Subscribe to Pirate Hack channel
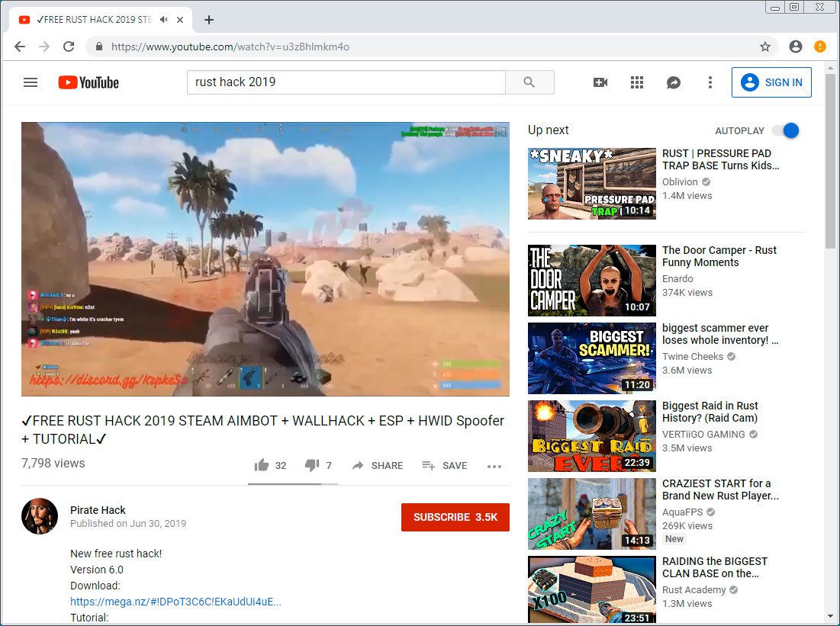The width and height of the screenshot is (840, 626). [455, 517]
